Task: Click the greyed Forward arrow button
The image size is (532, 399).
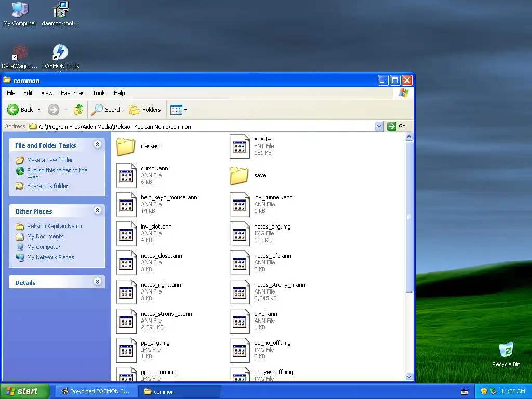Action: (x=54, y=110)
